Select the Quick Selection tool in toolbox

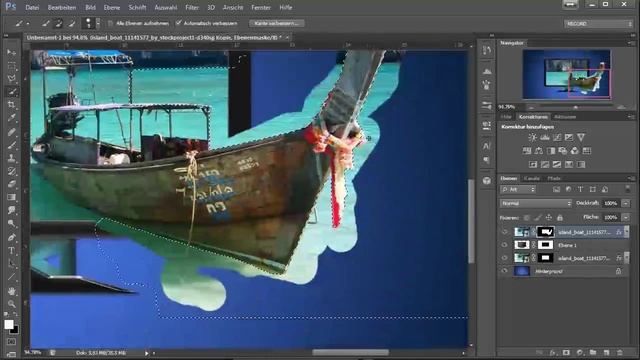11,91
